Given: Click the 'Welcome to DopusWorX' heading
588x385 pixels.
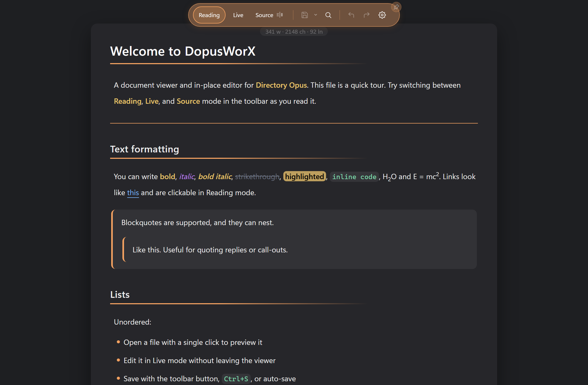Looking at the screenshot, I should click(x=183, y=51).
